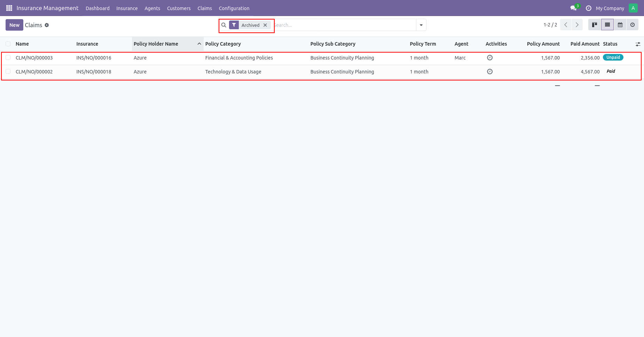Sort by Policy Amount column header
Screen dimensions: 644x337
click(543, 44)
